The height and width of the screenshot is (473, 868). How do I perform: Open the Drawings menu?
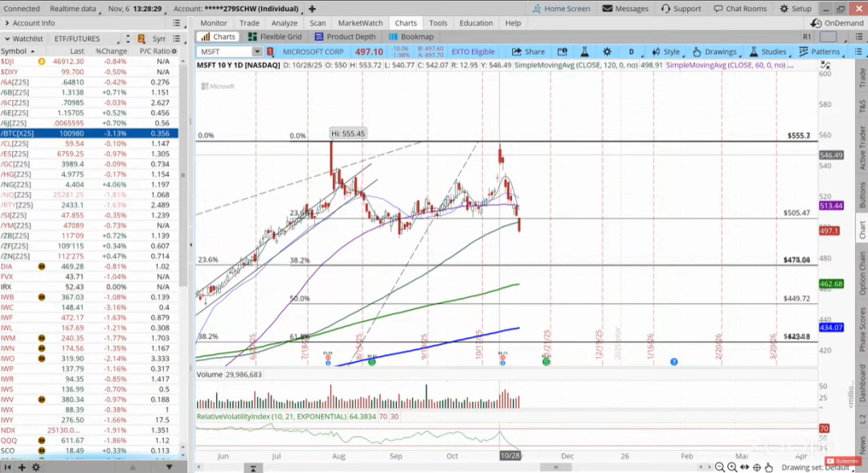(714, 51)
